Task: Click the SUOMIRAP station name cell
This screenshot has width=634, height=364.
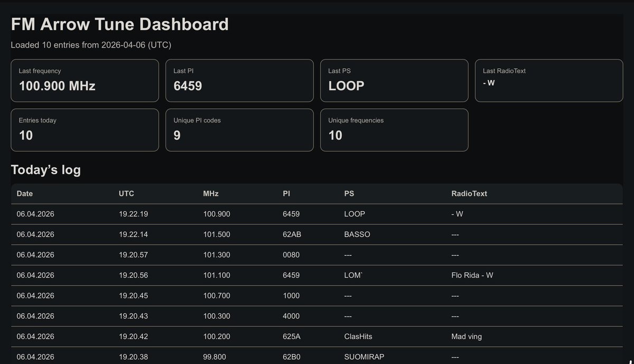Action: [x=364, y=357]
